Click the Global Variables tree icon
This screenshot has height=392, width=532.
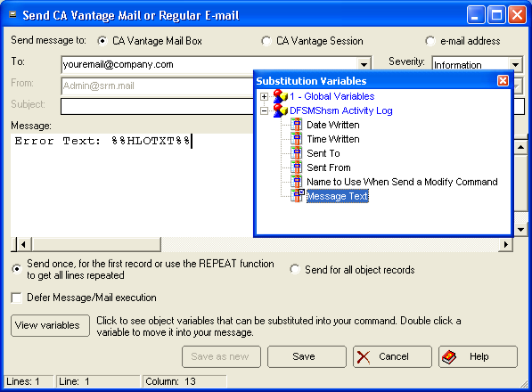[280, 96]
